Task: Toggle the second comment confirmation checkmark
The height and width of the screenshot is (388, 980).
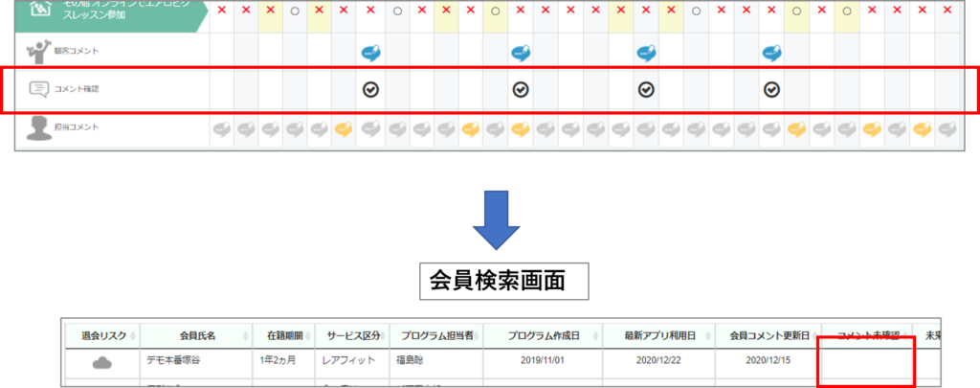Action: [520, 89]
